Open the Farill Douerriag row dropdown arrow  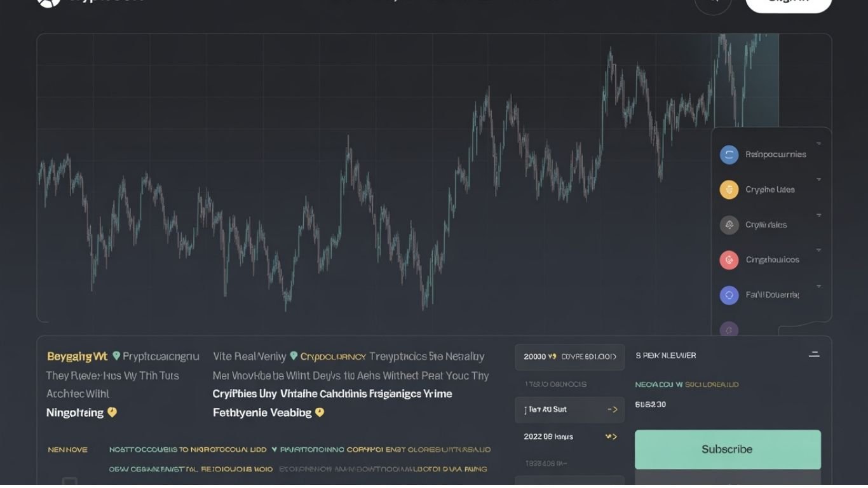[818, 286]
